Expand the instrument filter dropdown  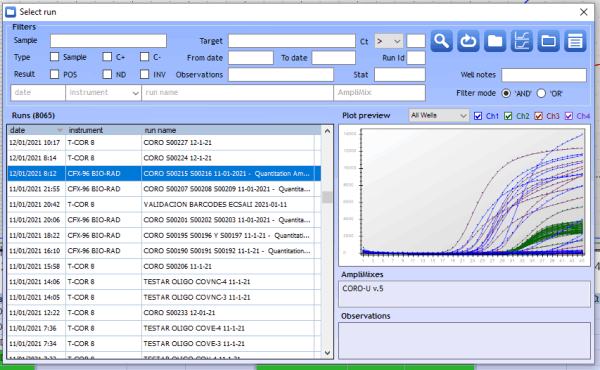[x=103, y=93]
